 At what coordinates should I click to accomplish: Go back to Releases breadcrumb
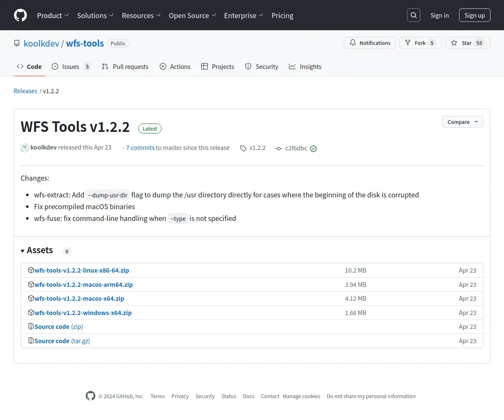pyautogui.click(x=25, y=91)
